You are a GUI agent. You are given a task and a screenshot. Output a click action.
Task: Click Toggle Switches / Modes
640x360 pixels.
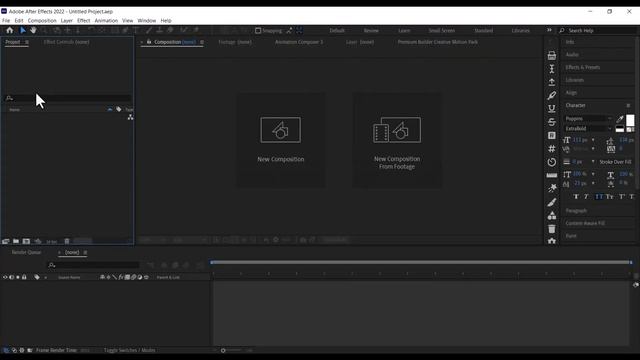(129, 350)
